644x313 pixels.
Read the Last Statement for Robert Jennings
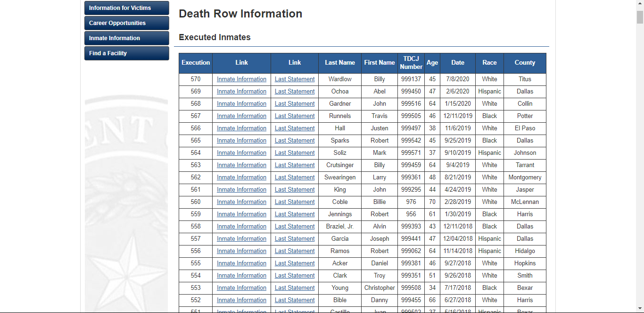point(295,214)
